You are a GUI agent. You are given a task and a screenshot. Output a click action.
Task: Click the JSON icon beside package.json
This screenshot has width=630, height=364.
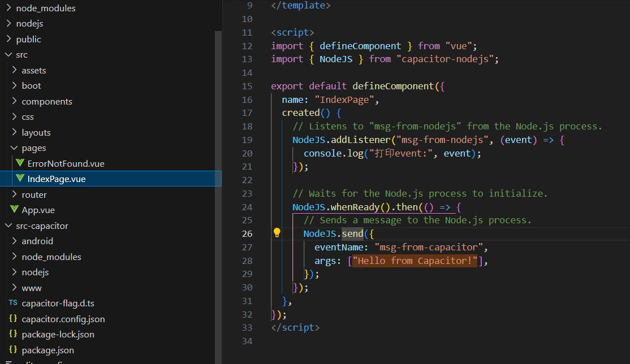(x=12, y=350)
